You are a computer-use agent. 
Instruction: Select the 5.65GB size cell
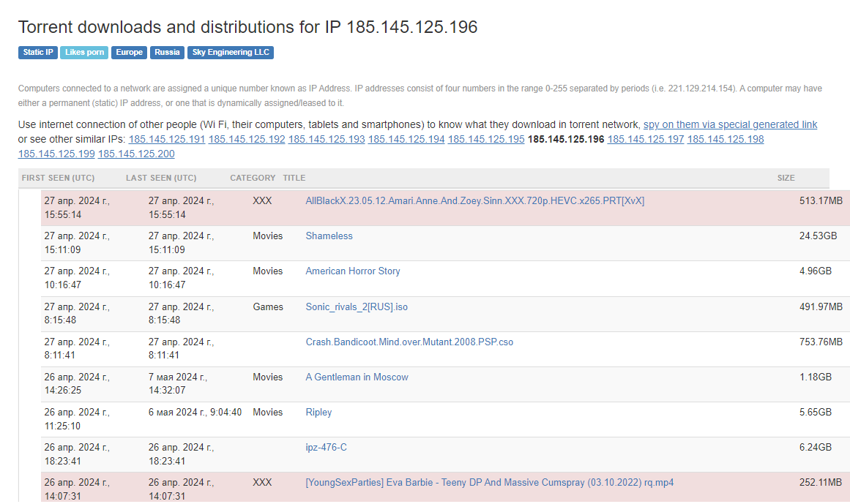click(x=816, y=413)
